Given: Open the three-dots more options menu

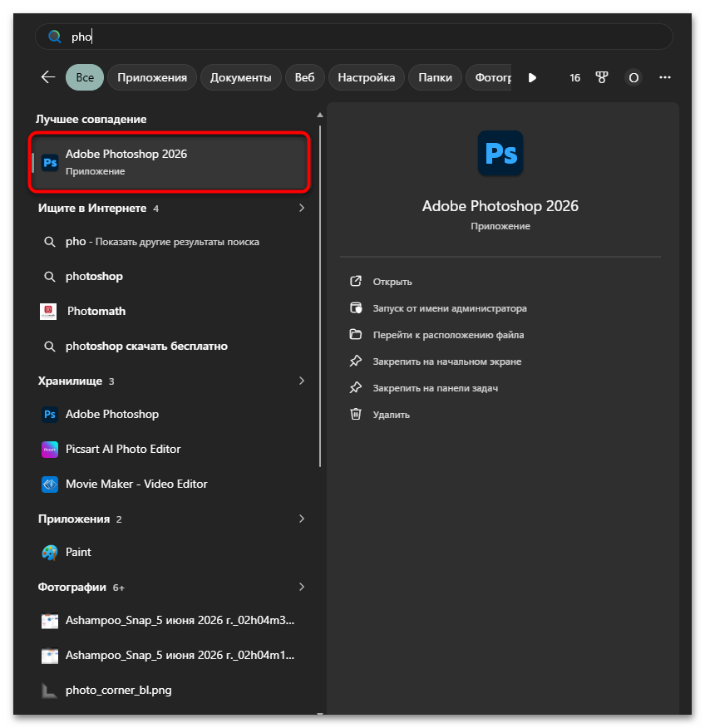Looking at the screenshot, I should [665, 77].
